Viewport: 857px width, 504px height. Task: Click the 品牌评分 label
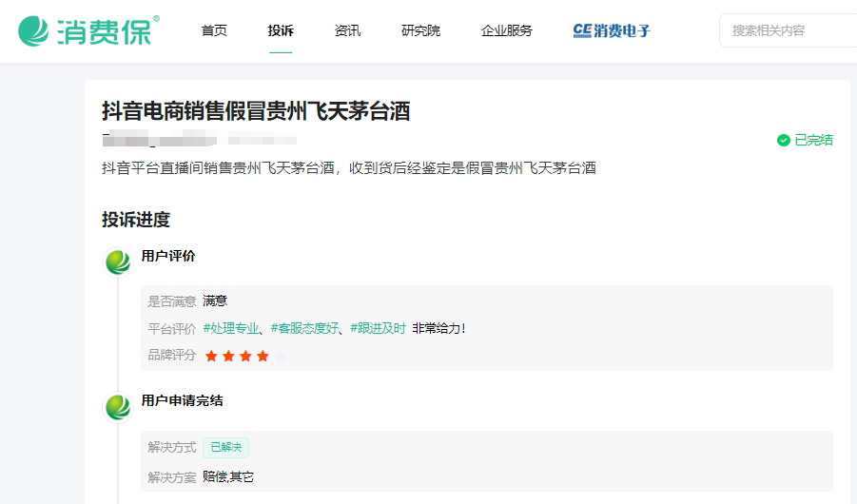pos(171,355)
